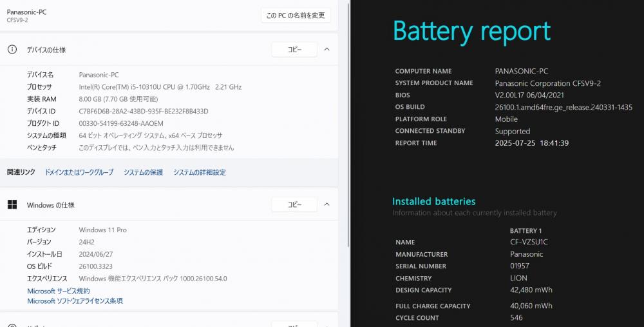Select the version value 24H2
Image resolution: width=644 pixels, height=327 pixels.
tap(87, 242)
